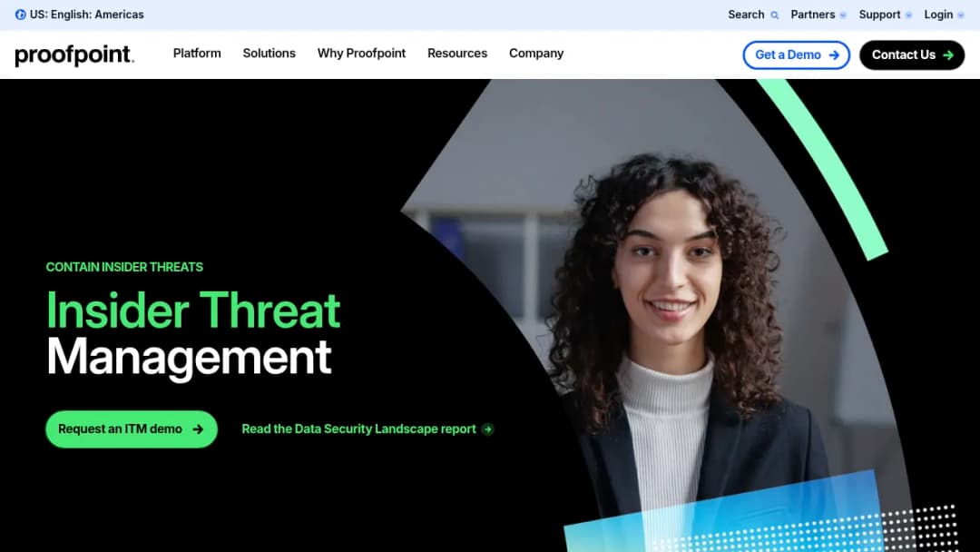This screenshot has height=552, width=980.
Task: Open the Resources navigation menu
Action: (456, 54)
